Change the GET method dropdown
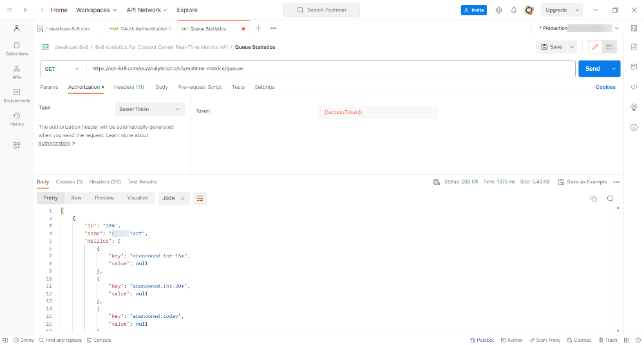This screenshot has height=345, width=644. pyautogui.click(x=62, y=69)
